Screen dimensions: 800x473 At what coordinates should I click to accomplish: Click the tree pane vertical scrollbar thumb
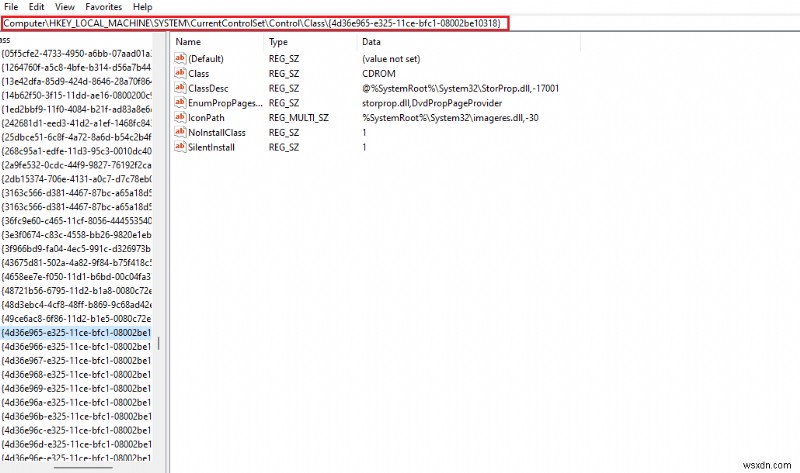pyautogui.click(x=159, y=343)
